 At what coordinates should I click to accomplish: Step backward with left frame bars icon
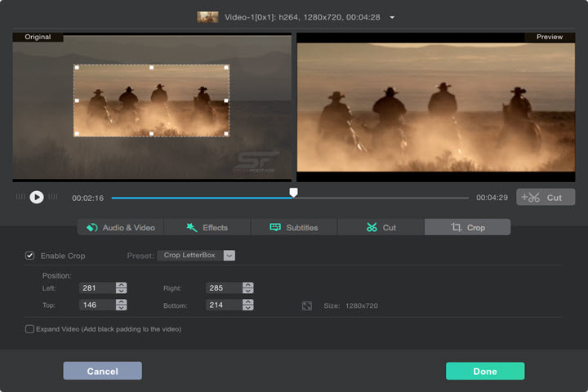coord(20,197)
